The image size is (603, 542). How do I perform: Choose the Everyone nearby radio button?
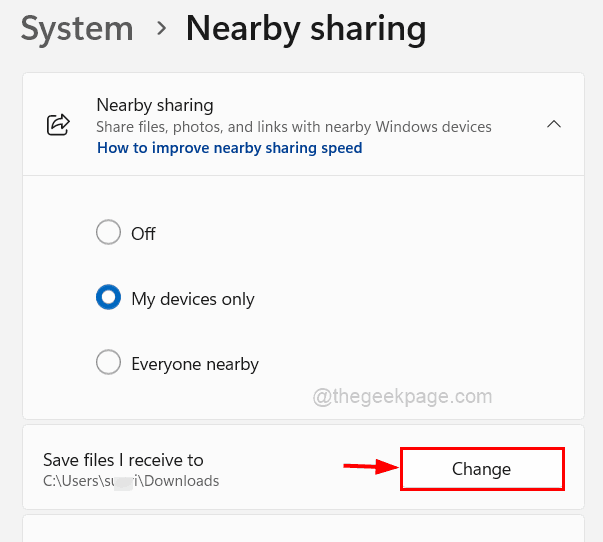pos(108,362)
